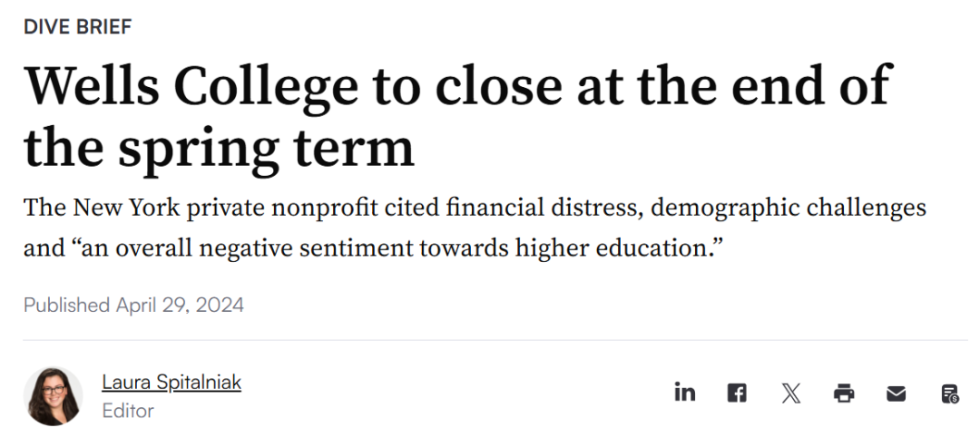
Task: Share the article on Facebook
Action: coord(737,394)
